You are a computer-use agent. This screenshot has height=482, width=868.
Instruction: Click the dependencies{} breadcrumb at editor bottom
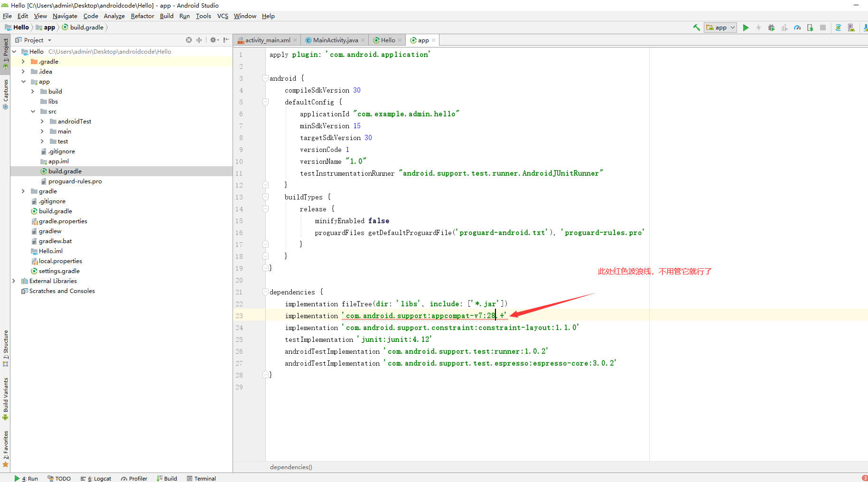click(x=291, y=467)
